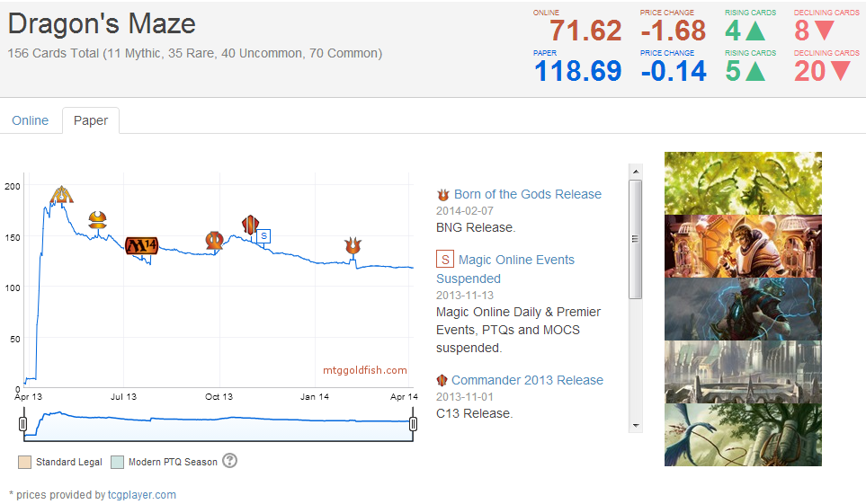Click the Commander 2013 marker on chart

point(250,225)
